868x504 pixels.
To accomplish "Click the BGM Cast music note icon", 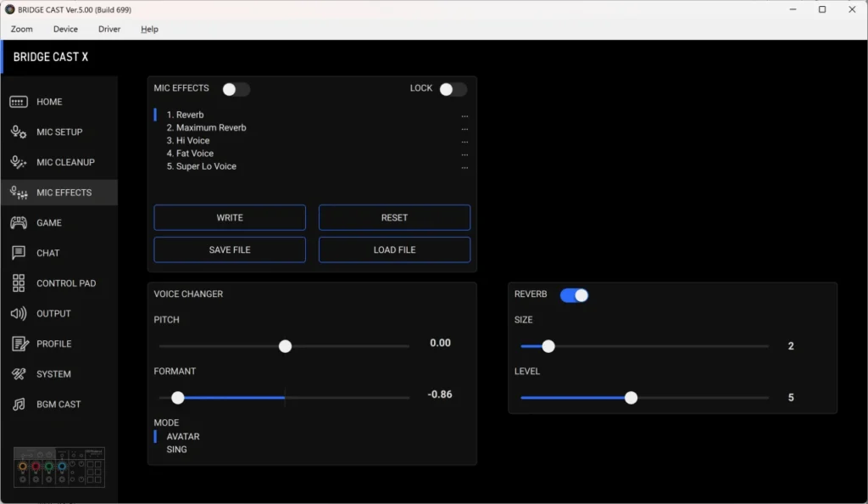I will coord(19,405).
